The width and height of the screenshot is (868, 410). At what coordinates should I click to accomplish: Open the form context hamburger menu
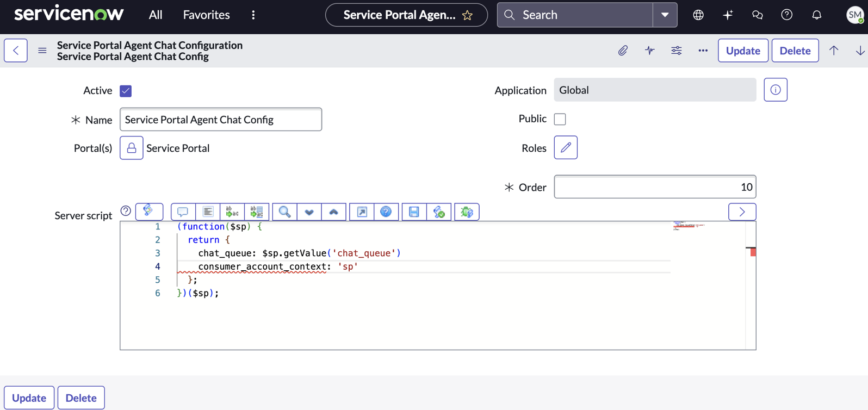42,51
